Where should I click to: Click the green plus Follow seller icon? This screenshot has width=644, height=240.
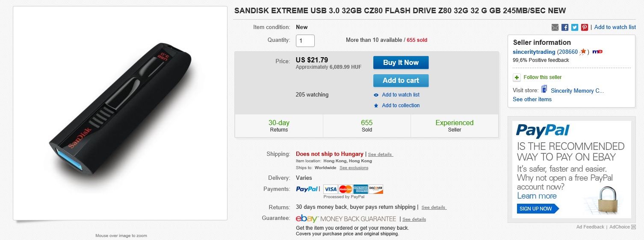click(x=517, y=77)
